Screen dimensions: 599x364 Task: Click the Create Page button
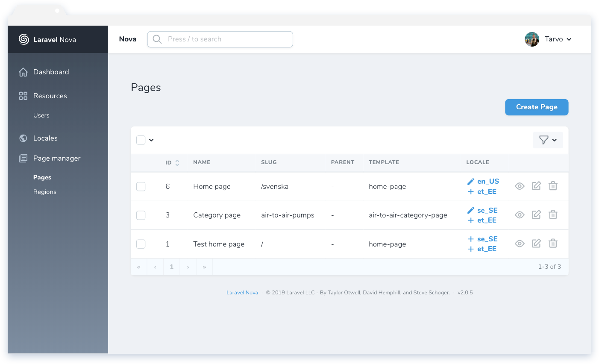(x=537, y=107)
